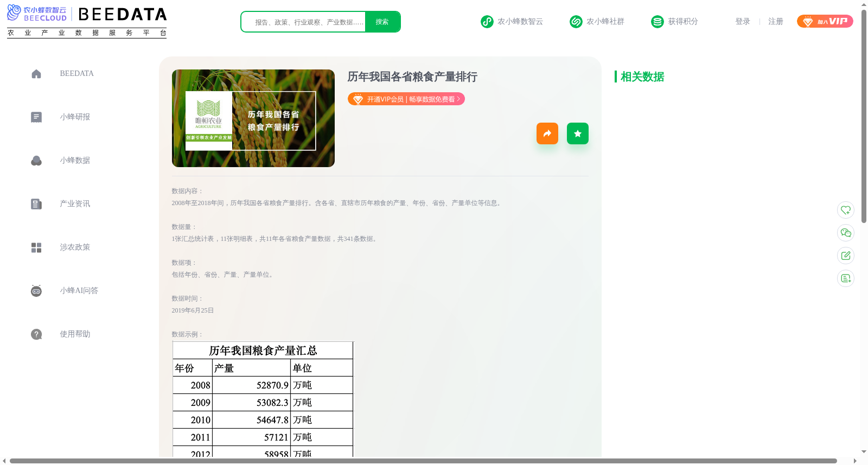Screen dimensions: 868x465
Task: Click the horizontal scrollbar thumb
Action: pyautogui.click(x=423, y=461)
